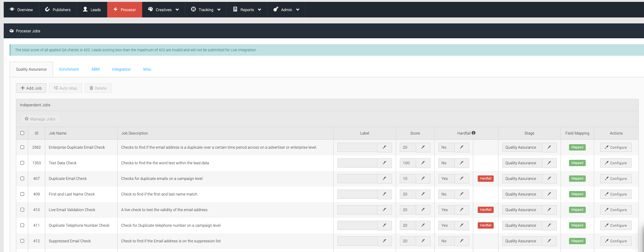Select the Quality Assurance tab
Viewport: 644px width, 252px height.
[x=31, y=70]
